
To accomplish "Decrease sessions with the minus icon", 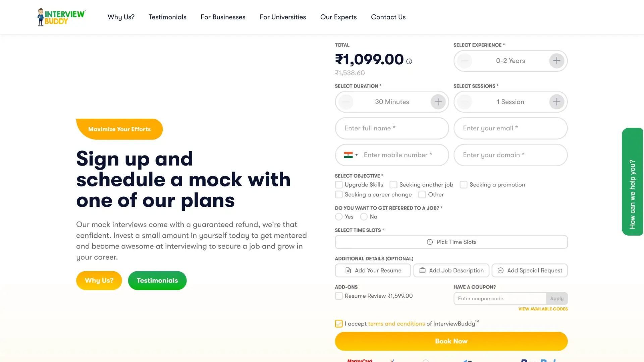I will coord(465,102).
